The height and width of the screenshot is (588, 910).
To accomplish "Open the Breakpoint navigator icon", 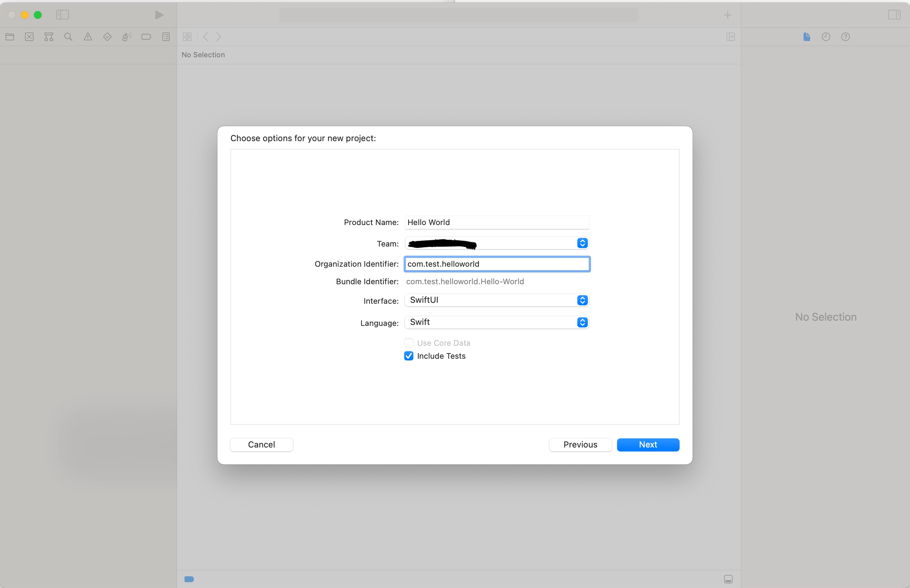I will tap(146, 37).
